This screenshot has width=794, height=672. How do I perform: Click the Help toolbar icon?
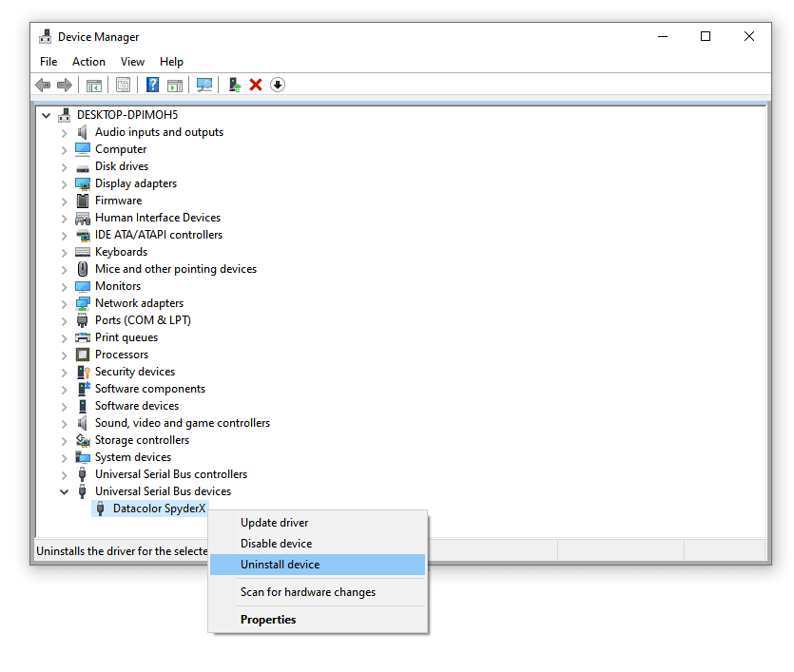coord(152,85)
